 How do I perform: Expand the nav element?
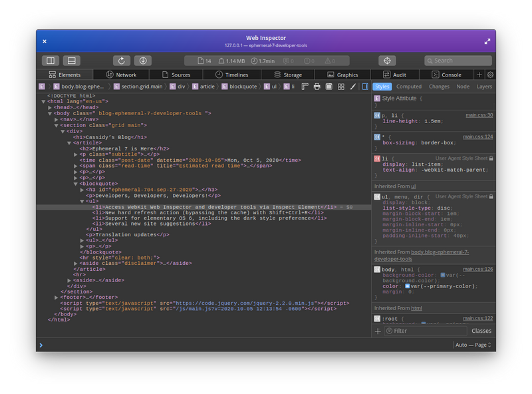click(x=57, y=120)
